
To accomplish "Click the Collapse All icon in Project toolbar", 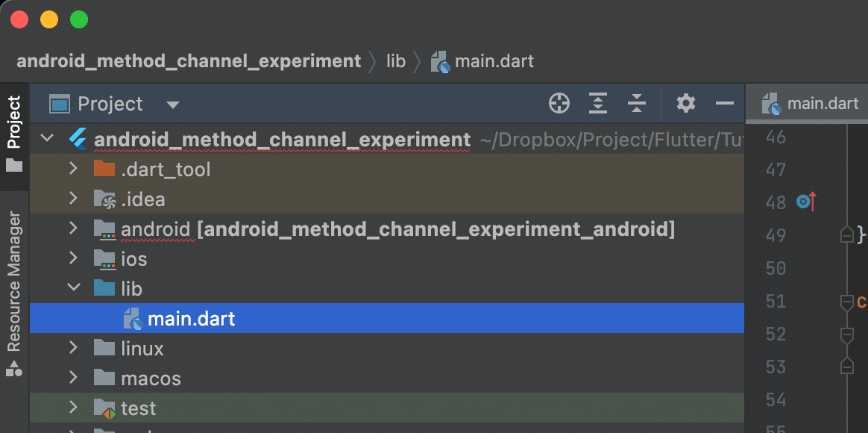I will pyautogui.click(x=637, y=103).
